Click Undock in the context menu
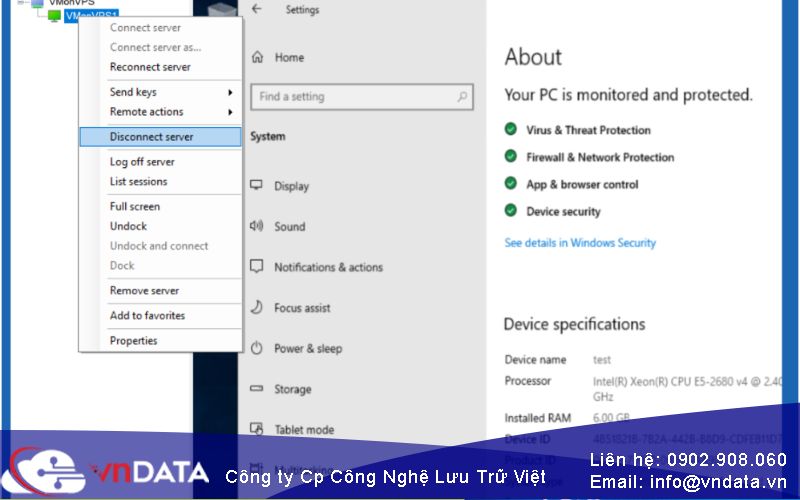Viewport: 800px width, 500px height. (x=128, y=226)
